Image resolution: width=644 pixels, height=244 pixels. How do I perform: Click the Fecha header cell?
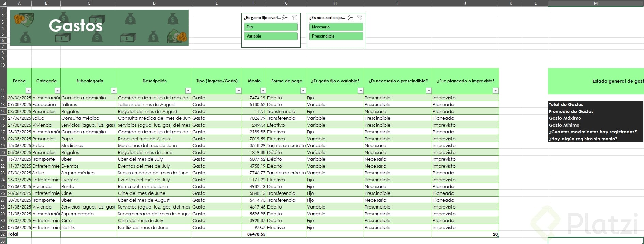click(19, 81)
